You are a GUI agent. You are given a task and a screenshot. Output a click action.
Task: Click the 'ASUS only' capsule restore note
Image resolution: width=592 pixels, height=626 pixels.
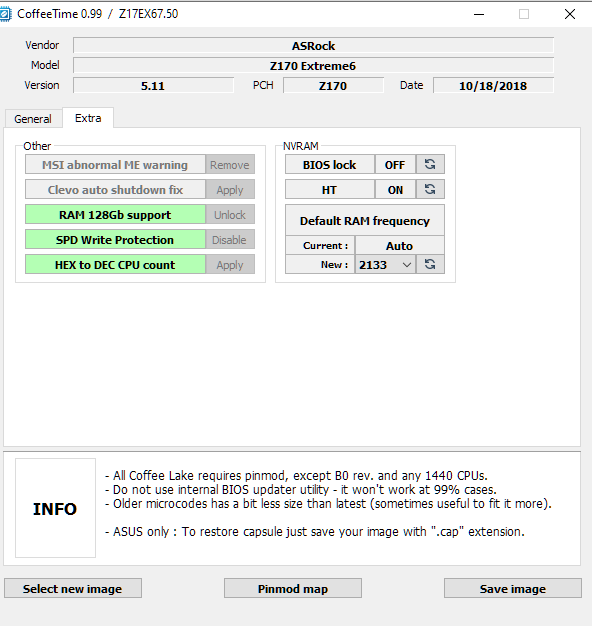click(315, 532)
